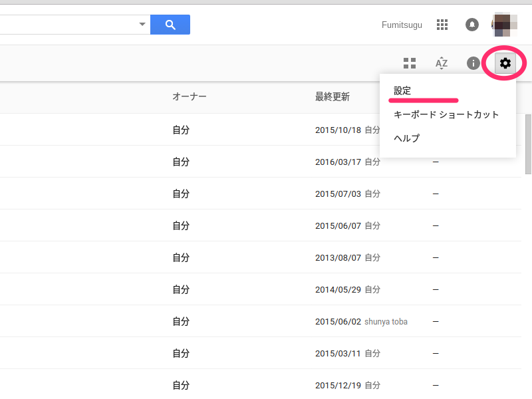Click the Fumitsugu account name
532x399 pixels.
pyautogui.click(x=402, y=25)
